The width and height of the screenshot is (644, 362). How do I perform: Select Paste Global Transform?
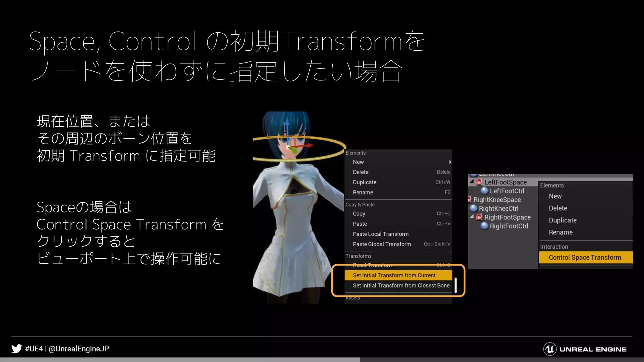pos(398,244)
